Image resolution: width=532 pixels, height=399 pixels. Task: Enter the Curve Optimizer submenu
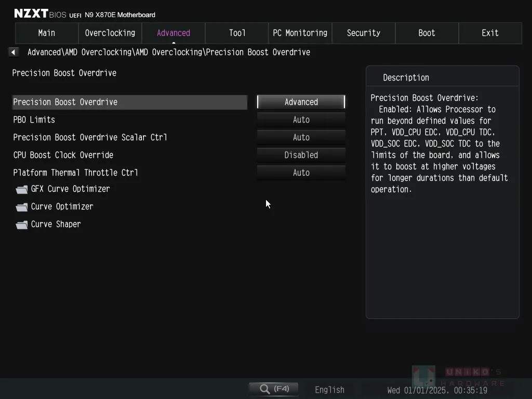(x=62, y=207)
